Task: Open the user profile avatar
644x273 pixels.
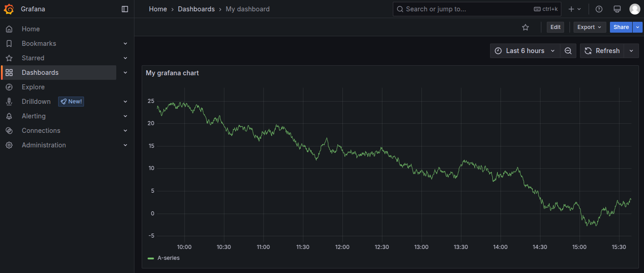Action: click(x=634, y=9)
